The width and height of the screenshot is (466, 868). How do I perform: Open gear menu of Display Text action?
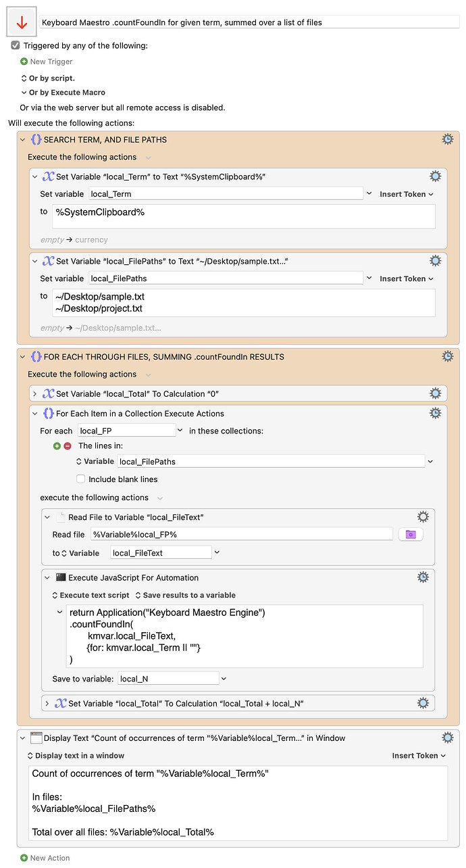(x=447, y=738)
